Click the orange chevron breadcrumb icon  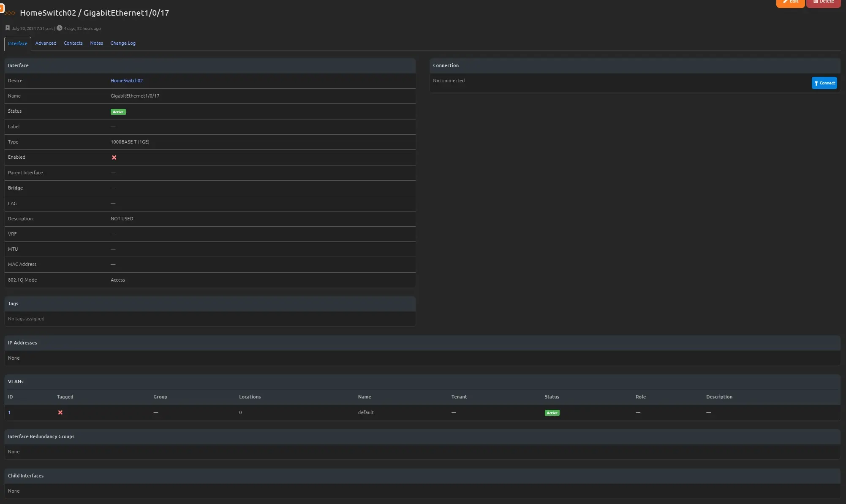[x=11, y=13]
